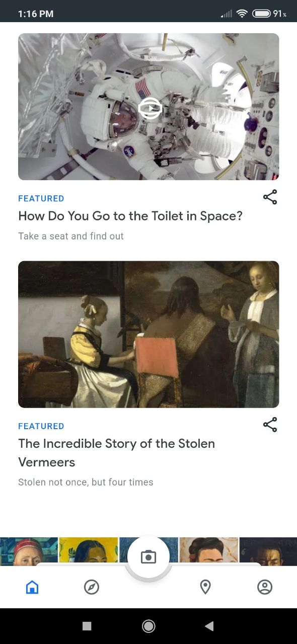Screen dimensions: 297x644
Task: Open 'How Do You Go to the Toilet in Space?' title
Action: 130,216
